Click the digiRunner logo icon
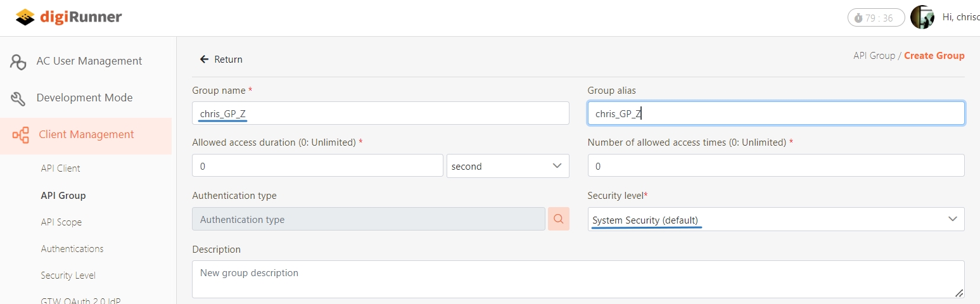Screen dimensions: 980x304 25,17
